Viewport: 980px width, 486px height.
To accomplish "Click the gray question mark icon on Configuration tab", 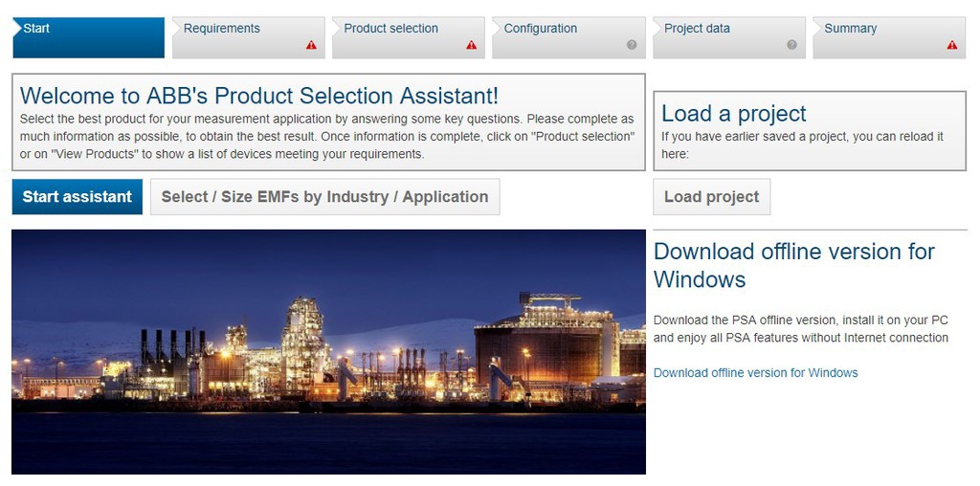I will tap(632, 45).
